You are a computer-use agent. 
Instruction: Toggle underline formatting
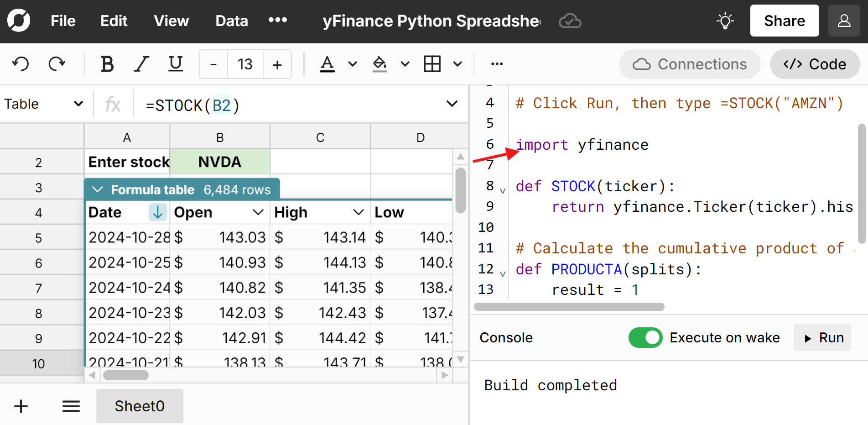click(x=175, y=64)
